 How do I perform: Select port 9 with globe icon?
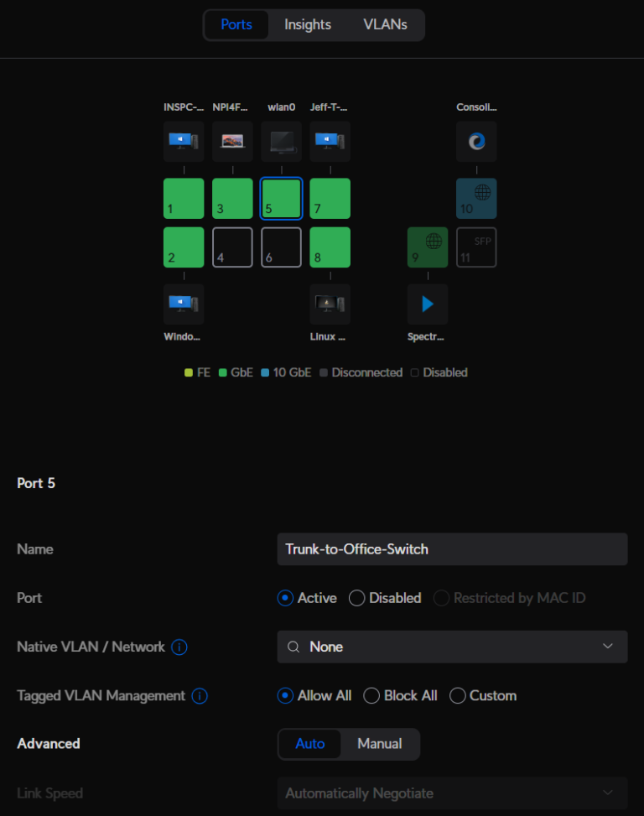click(x=428, y=247)
